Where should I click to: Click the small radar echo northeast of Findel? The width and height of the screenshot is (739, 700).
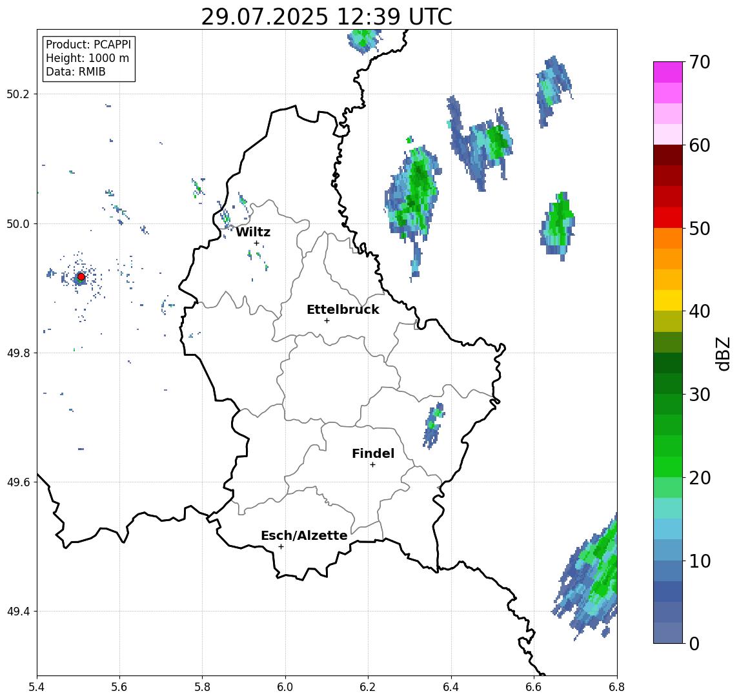[x=434, y=426]
